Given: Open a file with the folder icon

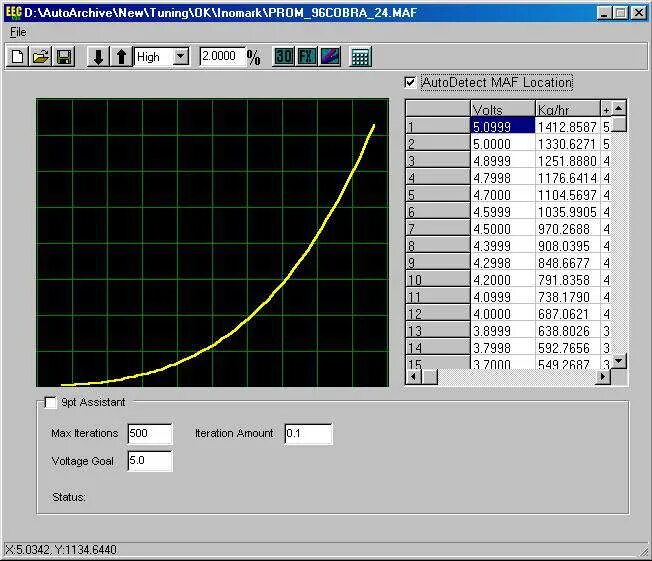Looking at the screenshot, I should [x=40, y=57].
